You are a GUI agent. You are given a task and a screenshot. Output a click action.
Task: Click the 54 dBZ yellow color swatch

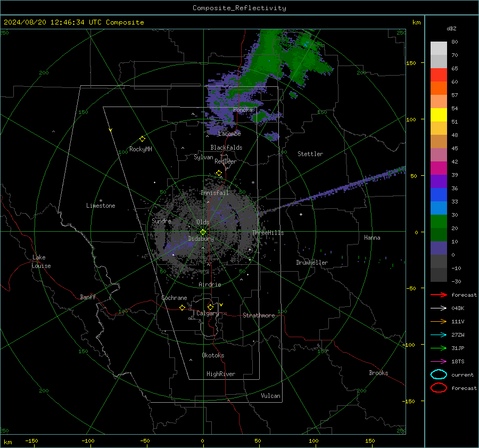[x=439, y=115]
